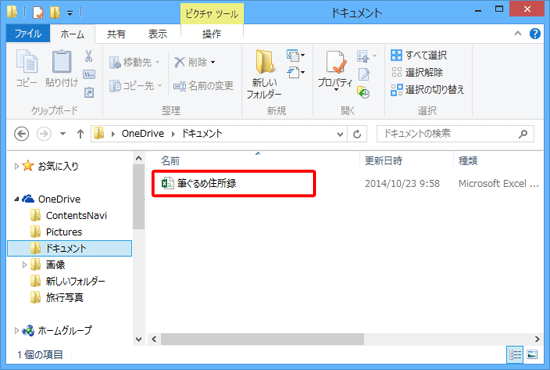Expand the 画像 folder node
This screenshot has height=370, width=550.
tap(24, 265)
